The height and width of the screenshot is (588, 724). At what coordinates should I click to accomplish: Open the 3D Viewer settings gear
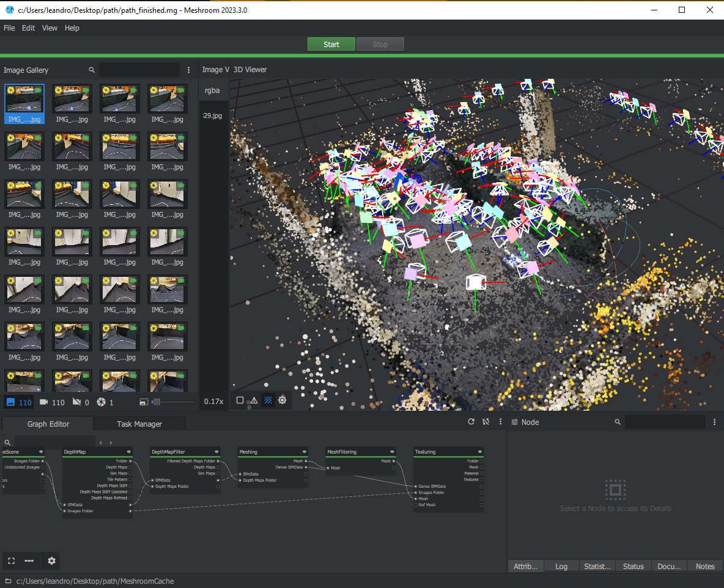click(x=282, y=400)
